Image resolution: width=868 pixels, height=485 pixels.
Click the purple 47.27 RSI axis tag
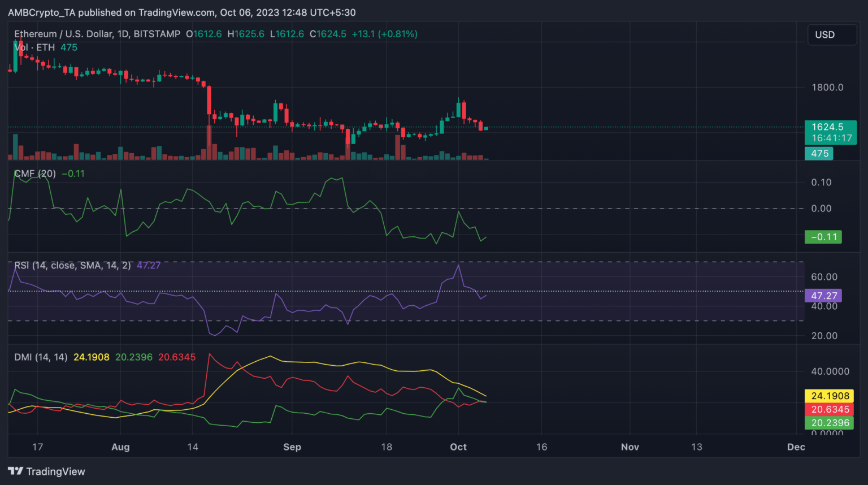click(823, 296)
